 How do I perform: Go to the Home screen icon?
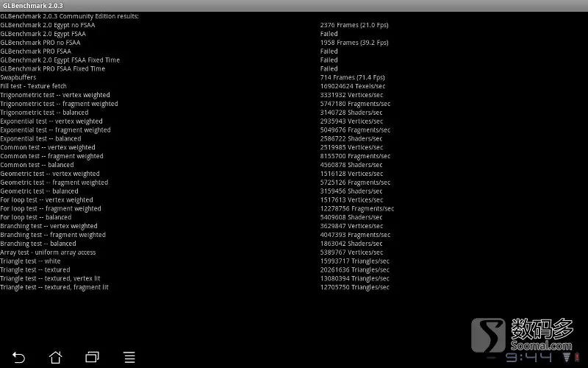pyautogui.click(x=56, y=357)
